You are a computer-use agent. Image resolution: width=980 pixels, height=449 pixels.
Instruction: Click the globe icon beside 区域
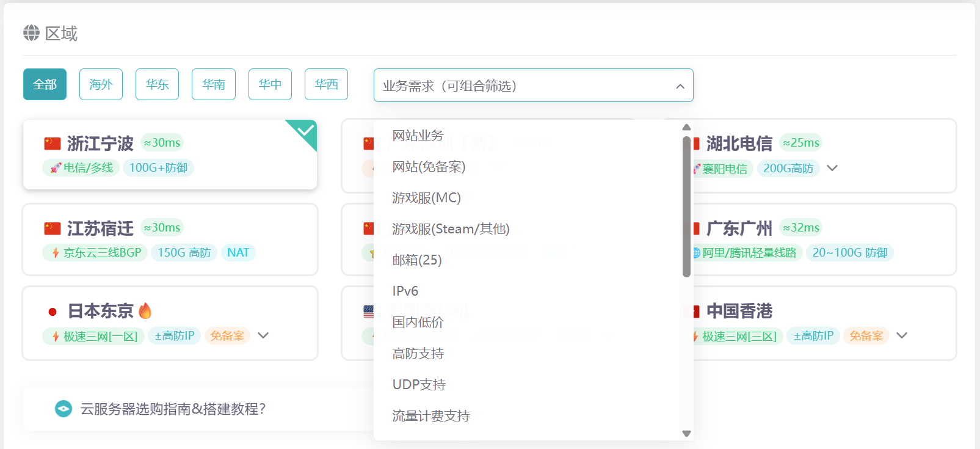tap(31, 33)
